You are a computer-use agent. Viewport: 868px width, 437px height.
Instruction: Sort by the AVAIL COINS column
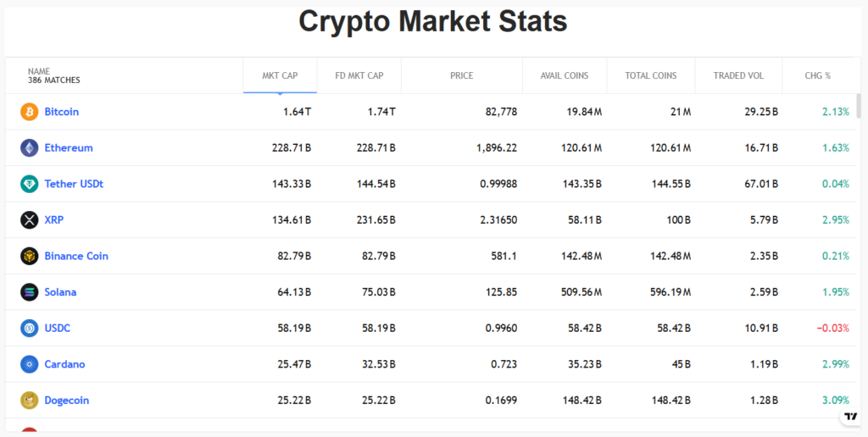pyautogui.click(x=565, y=75)
